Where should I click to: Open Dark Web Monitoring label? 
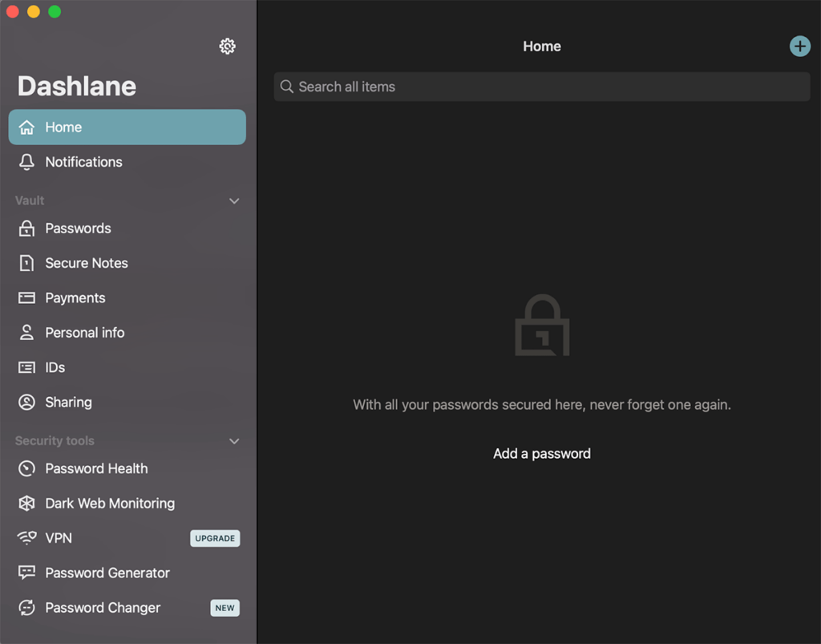tap(110, 503)
